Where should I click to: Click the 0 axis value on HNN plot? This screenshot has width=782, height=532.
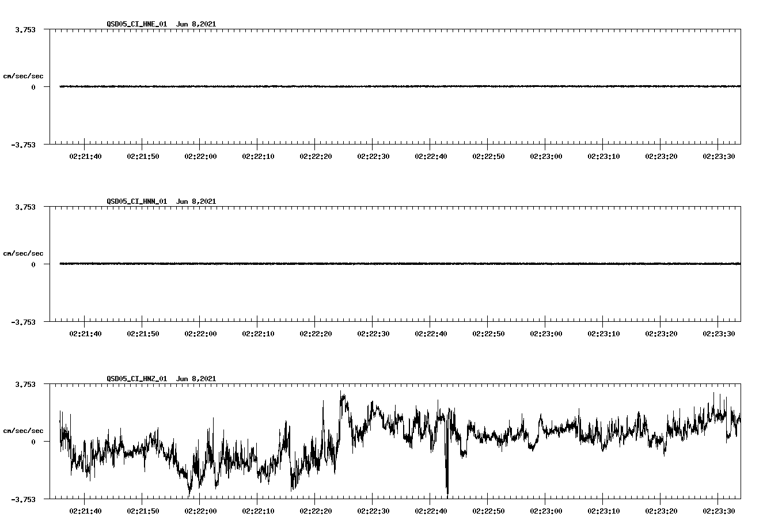33,264
